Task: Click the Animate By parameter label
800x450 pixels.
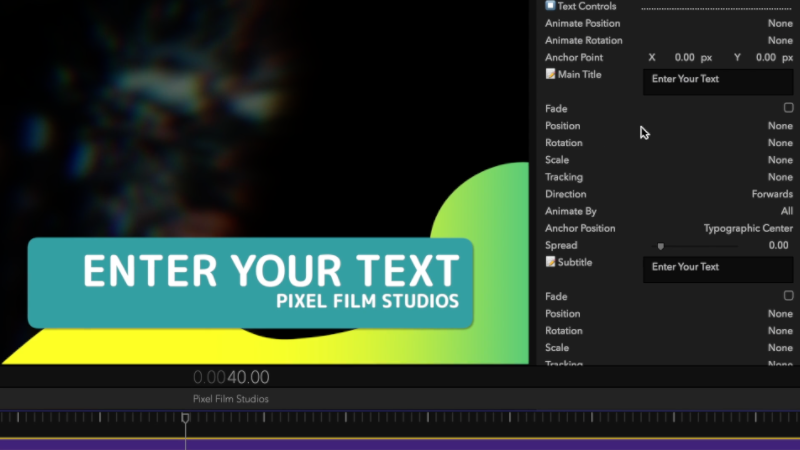Action: (x=570, y=211)
